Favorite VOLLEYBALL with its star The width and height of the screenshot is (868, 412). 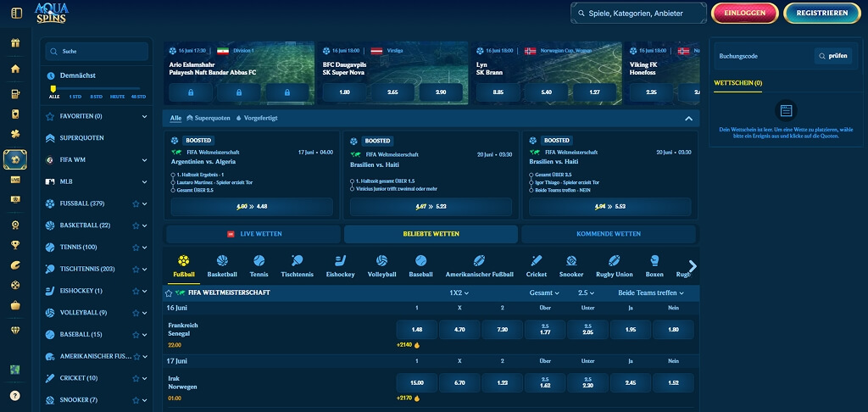136,313
